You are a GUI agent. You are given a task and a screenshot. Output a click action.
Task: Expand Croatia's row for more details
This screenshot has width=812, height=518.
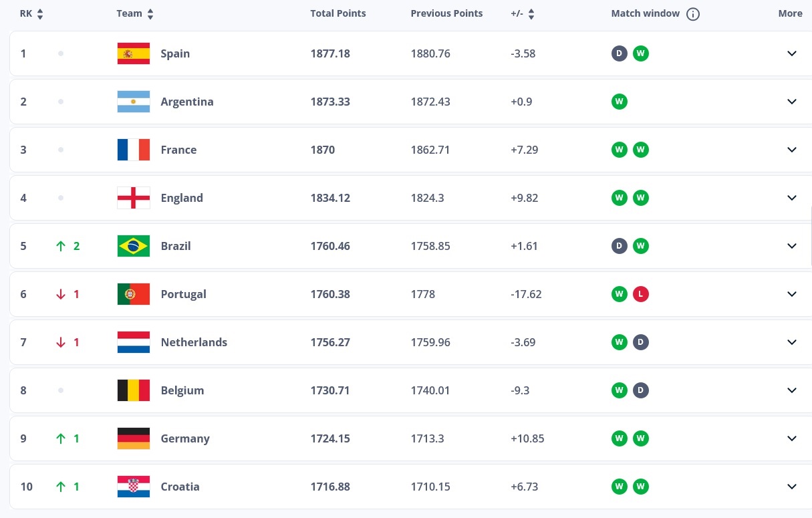(791, 487)
